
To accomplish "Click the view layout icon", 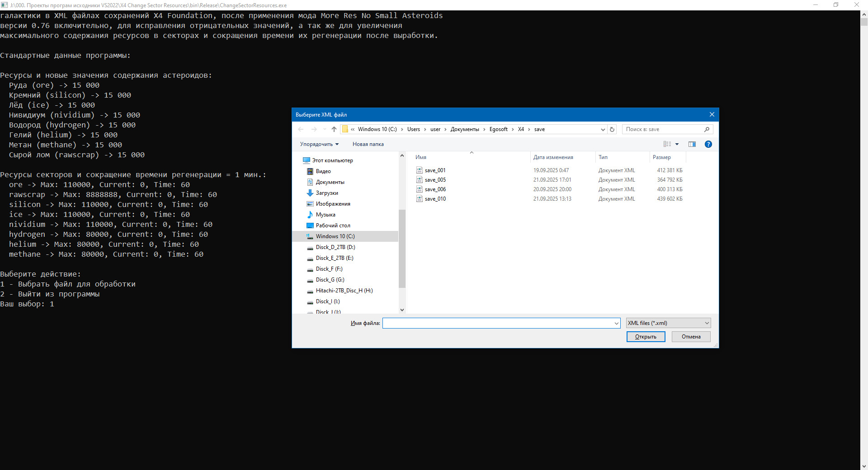I will [x=667, y=144].
